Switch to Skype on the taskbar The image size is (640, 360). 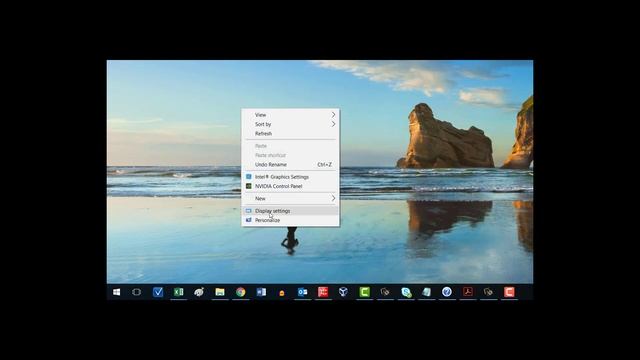pyautogui.click(x=406, y=292)
